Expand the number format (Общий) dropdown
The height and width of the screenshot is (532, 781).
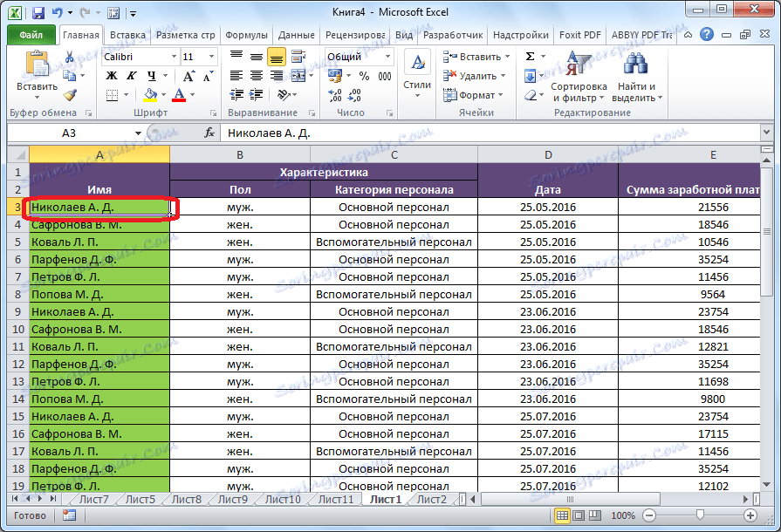(389, 57)
